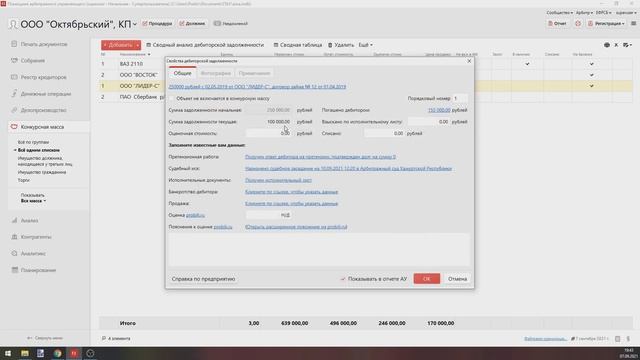
Task: Click Удалить in the toolbar
Action: coord(341,45)
